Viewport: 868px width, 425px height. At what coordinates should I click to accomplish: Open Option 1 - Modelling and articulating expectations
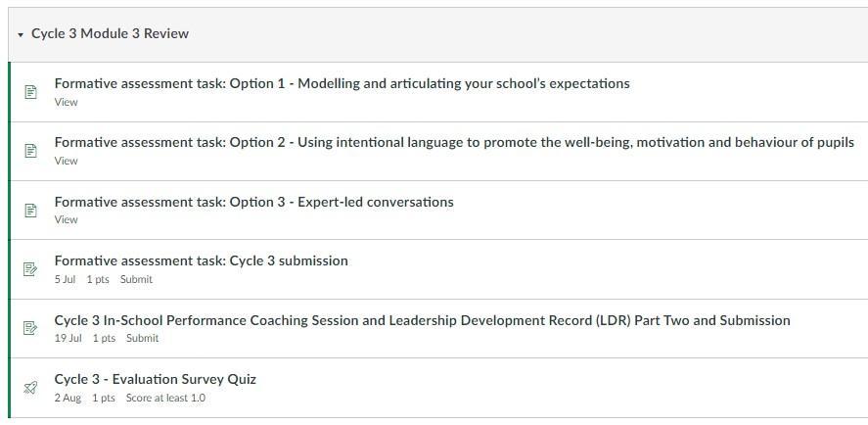coord(342,83)
